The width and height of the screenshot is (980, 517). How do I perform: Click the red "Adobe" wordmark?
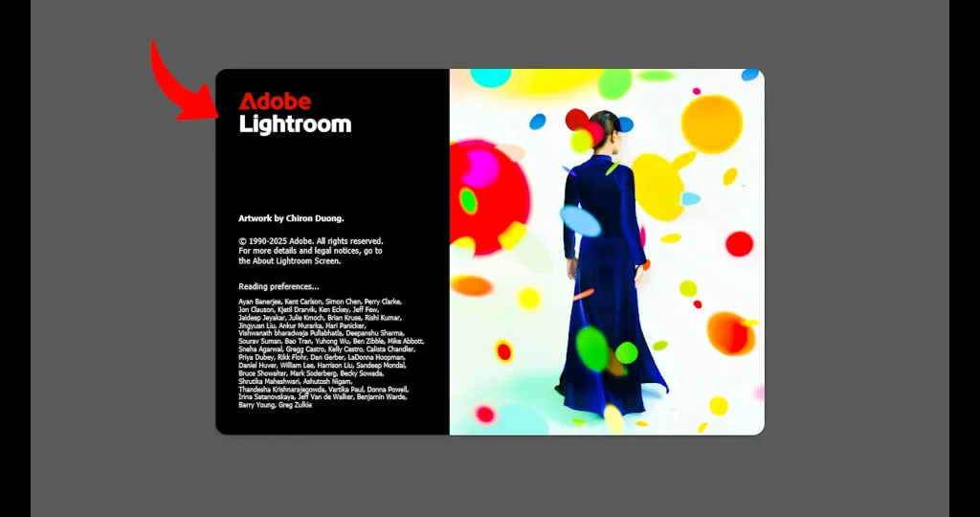tap(275, 101)
